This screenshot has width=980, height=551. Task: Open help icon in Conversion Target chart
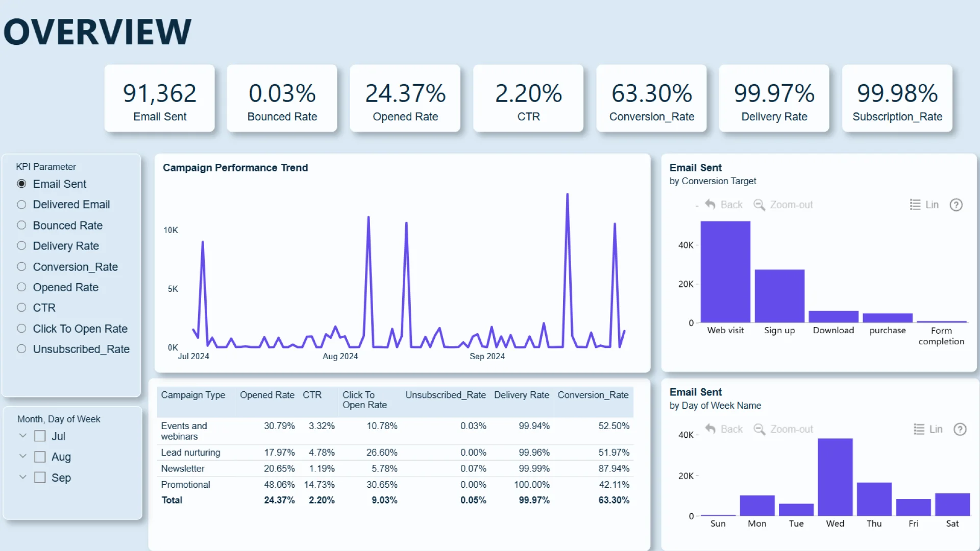click(956, 205)
